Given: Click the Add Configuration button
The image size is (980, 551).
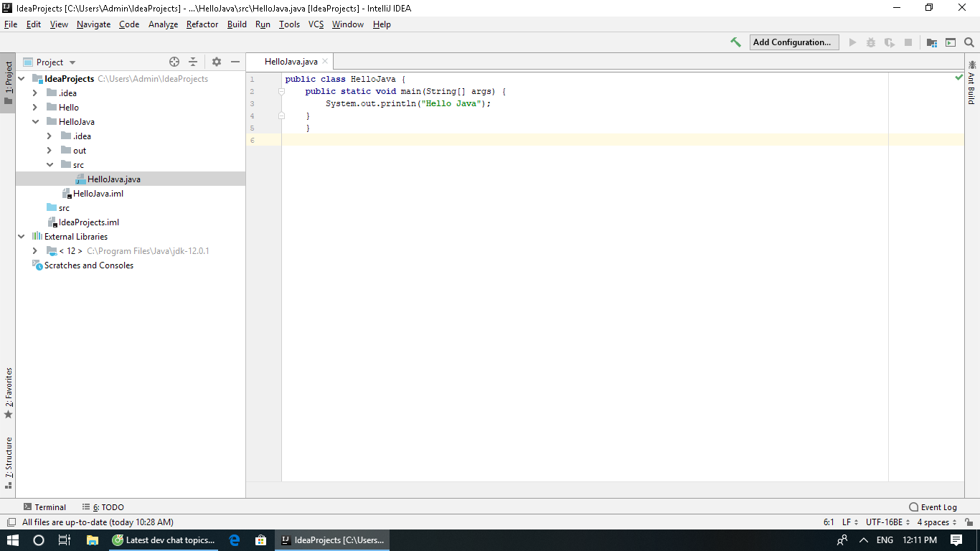Looking at the screenshot, I should pyautogui.click(x=793, y=42).
